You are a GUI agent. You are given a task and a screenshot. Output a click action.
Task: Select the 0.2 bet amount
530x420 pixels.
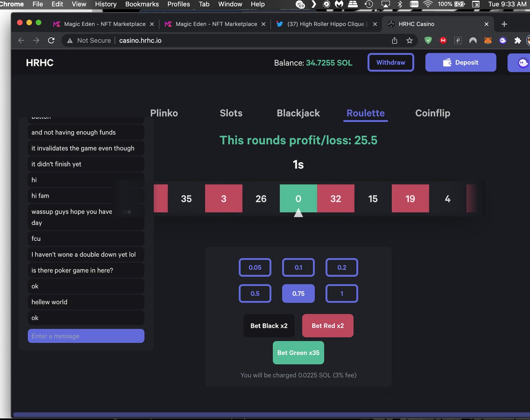coord(342,267)
